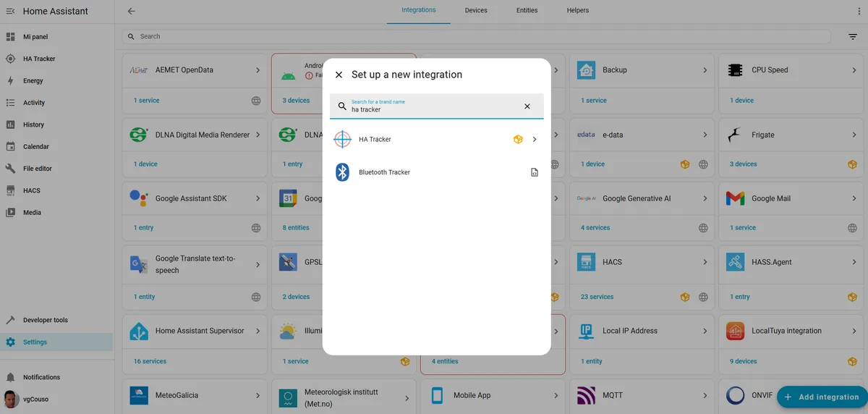Switch to the Devices tab
Screen dimensions: 868x414
coord(476,11)
